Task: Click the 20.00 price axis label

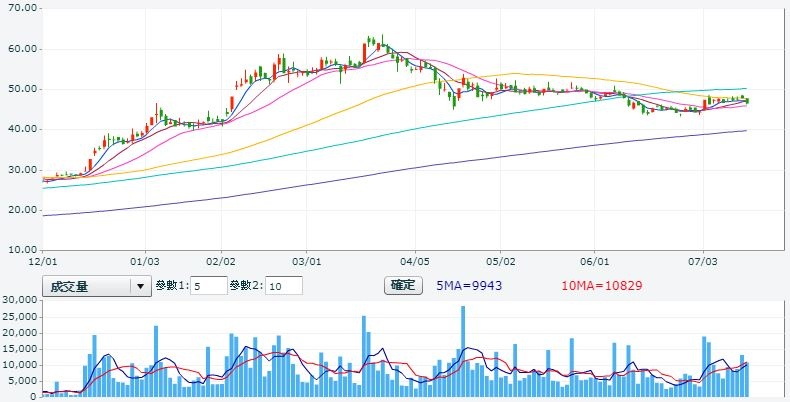Action: 22,210
